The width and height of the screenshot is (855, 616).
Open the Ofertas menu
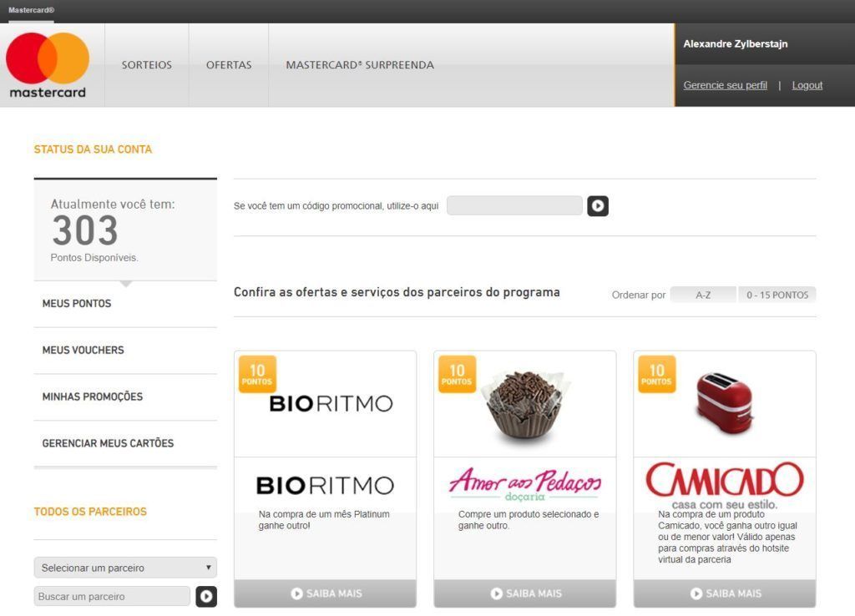tap(229, 65)
